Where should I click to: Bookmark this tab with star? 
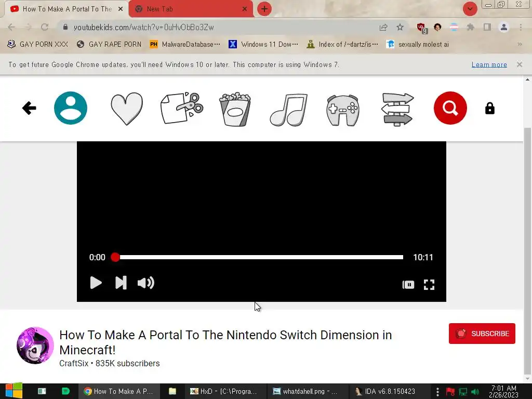tap(400, 27)
